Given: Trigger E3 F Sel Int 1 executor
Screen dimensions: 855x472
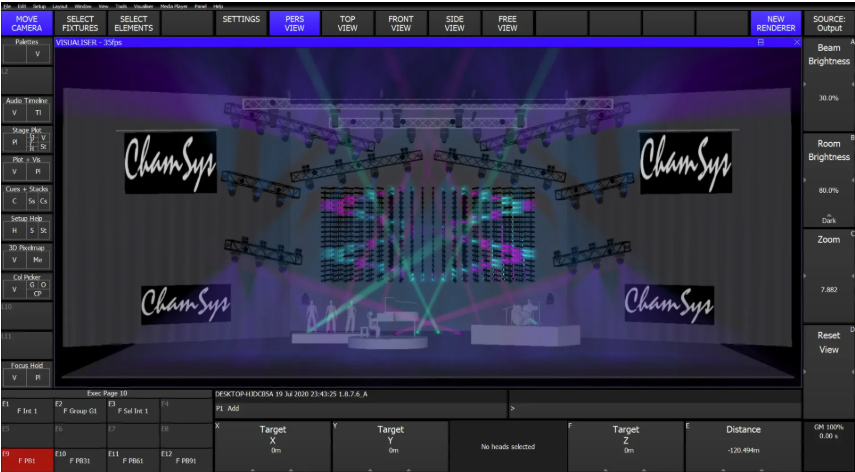Looking at the screenshot, I should tap(133, 410).
